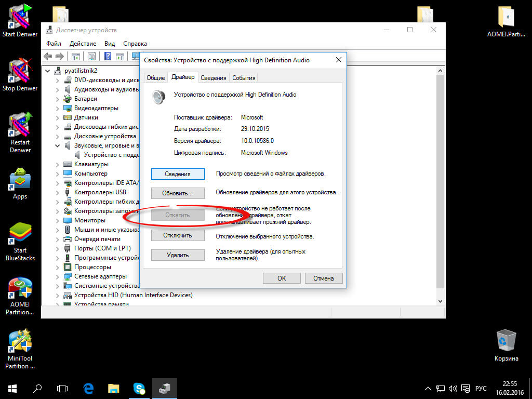Switch to the Сведения tab
This screenshot has width=532, height=399.
point(213,78)
